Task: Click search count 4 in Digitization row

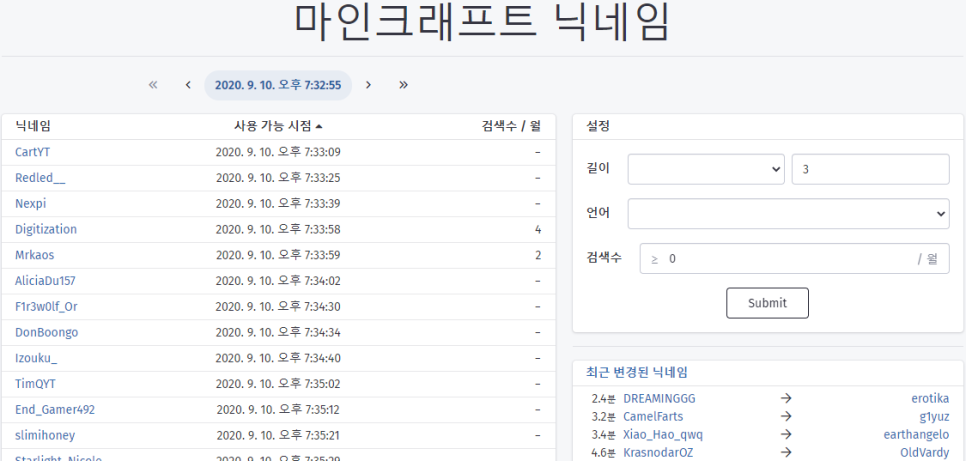Action: pos(538,229)
